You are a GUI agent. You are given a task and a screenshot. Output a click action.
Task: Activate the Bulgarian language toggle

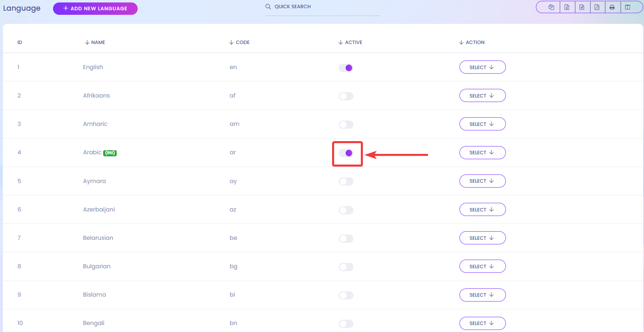346,267
